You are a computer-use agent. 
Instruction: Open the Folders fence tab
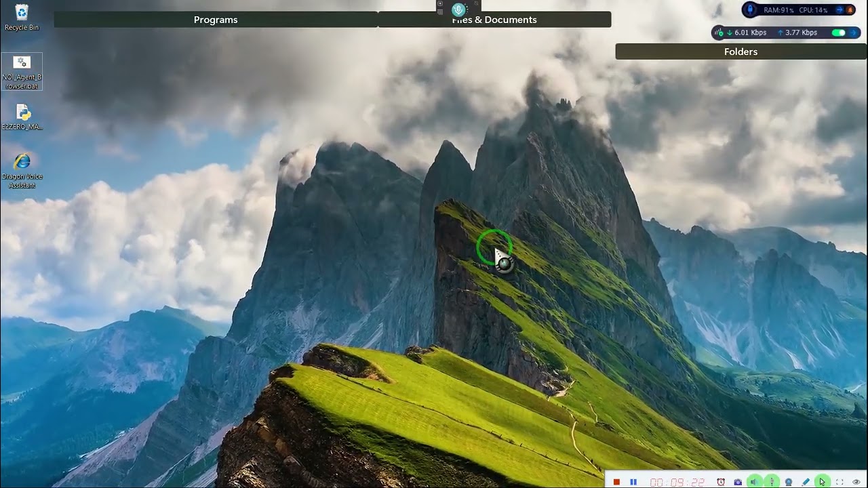click(741, 52)
